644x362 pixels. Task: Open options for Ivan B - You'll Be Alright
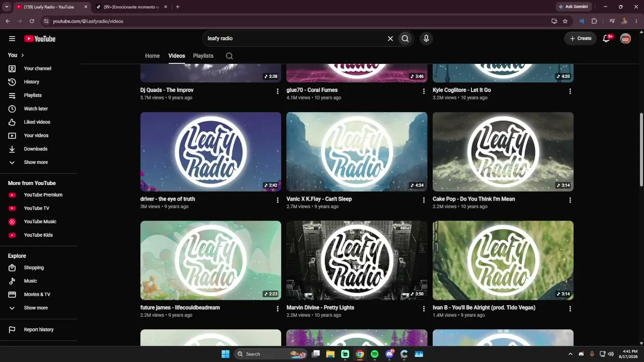tap(570, 309)
